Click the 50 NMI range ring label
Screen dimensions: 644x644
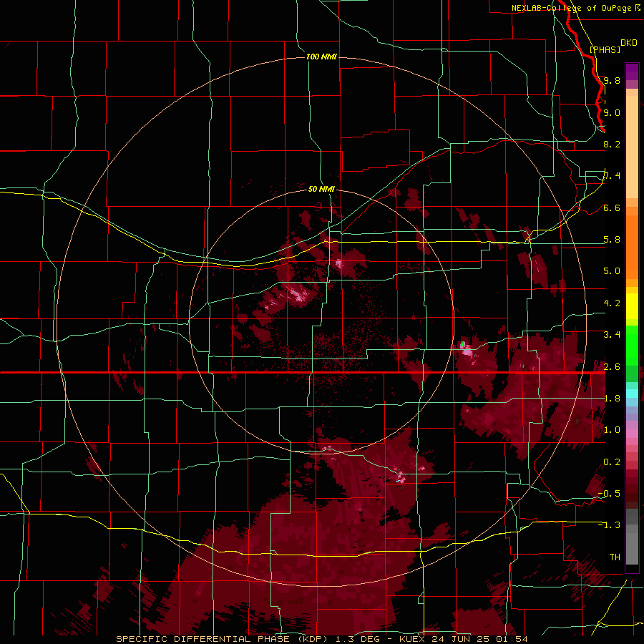(321, 189)
